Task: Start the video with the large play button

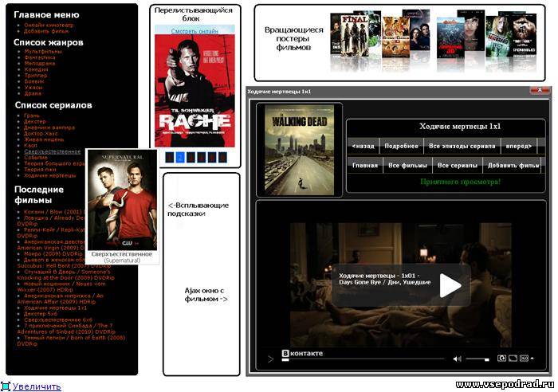Action: click(x=450, y=285)
